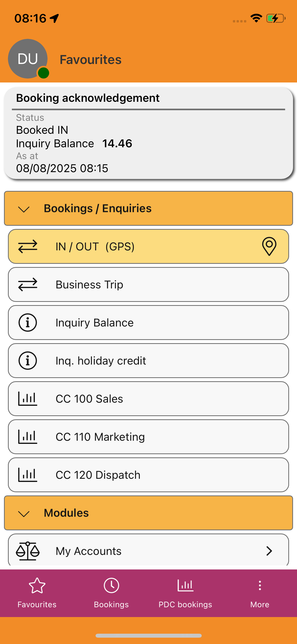Switch to the Bookings tab

(111, 593)
